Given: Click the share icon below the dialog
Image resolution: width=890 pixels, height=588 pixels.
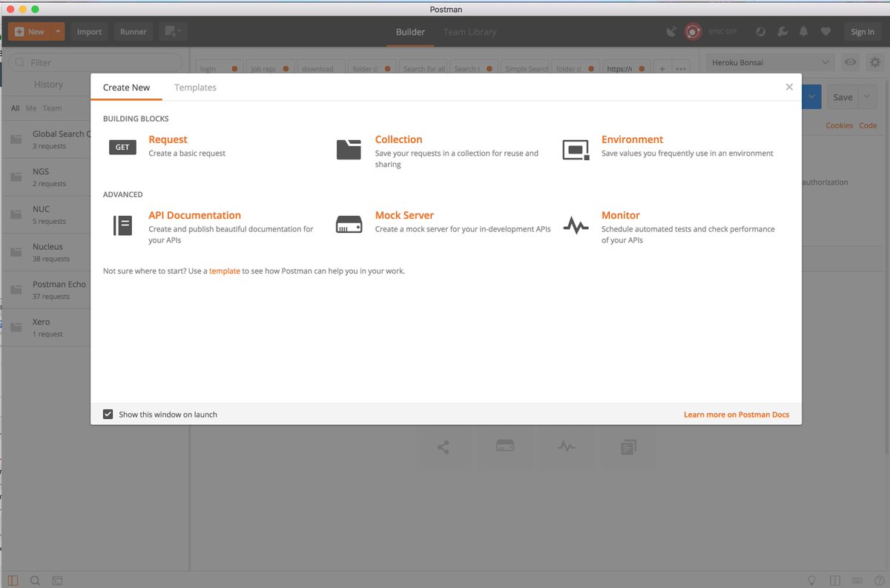Looking at the screenshot, I should [444, 447].
